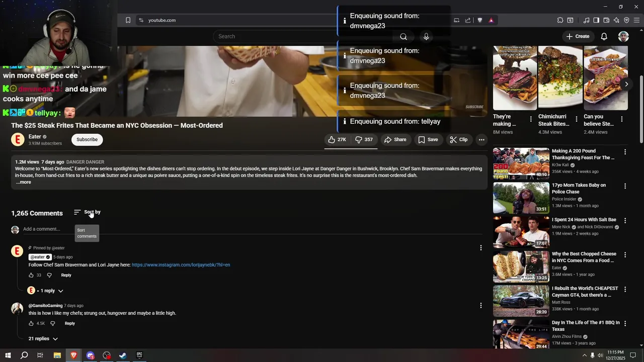Screen dimensions: 644x362
Task: Open the I Spent 24 Hours With Salt Bae thumbnail
Action: point(521,232)
